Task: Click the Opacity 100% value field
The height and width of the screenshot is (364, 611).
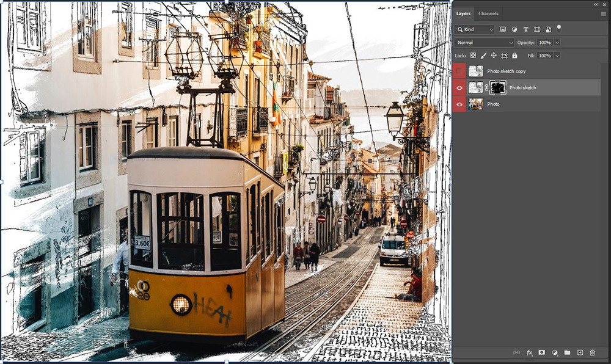Action: [545, 42]
